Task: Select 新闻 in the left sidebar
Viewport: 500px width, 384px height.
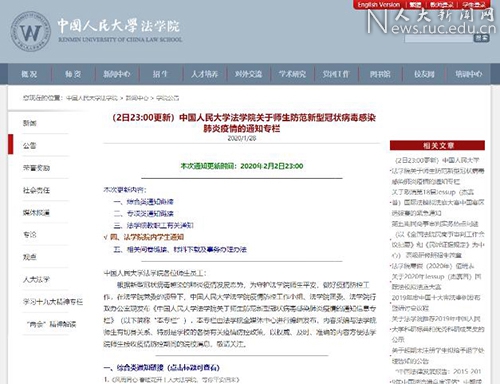Action: [30, 123]
